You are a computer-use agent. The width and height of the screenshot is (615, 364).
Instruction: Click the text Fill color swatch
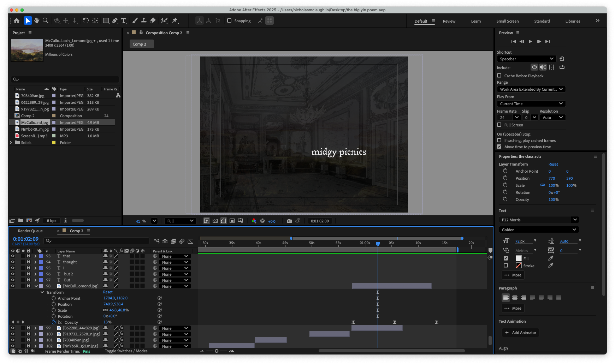click(x=519, y=258)
